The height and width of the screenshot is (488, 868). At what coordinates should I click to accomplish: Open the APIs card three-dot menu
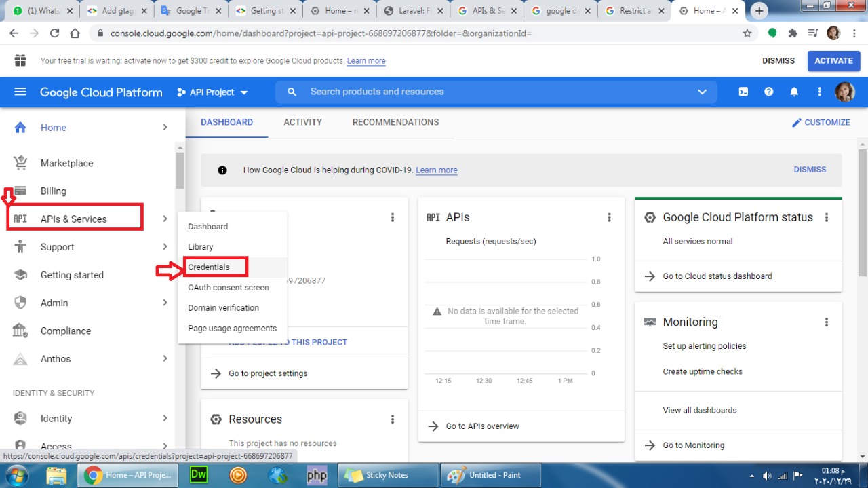coord(609,217)
